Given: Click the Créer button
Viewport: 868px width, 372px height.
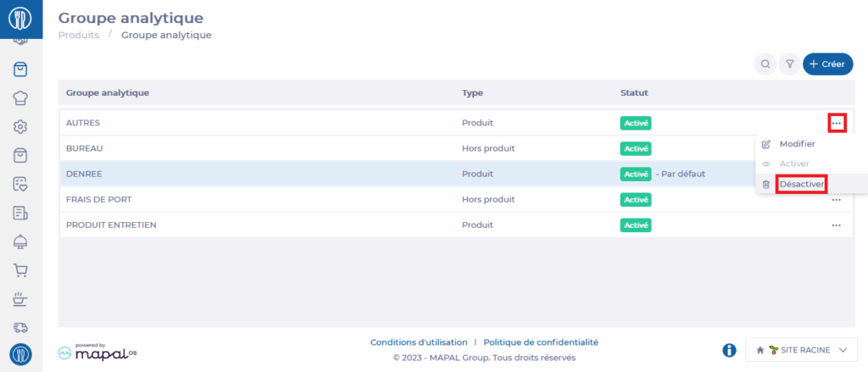Looking at the screenshot, I should (827, 64).
